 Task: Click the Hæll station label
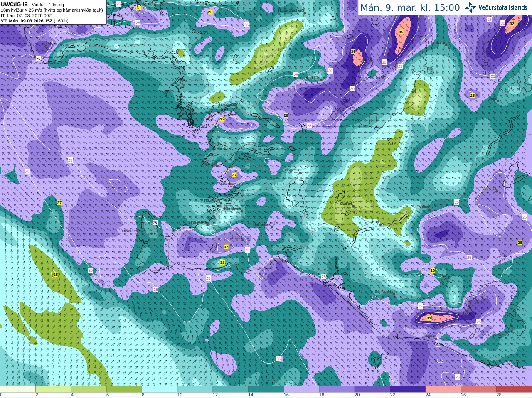click(x=376, y=222)
